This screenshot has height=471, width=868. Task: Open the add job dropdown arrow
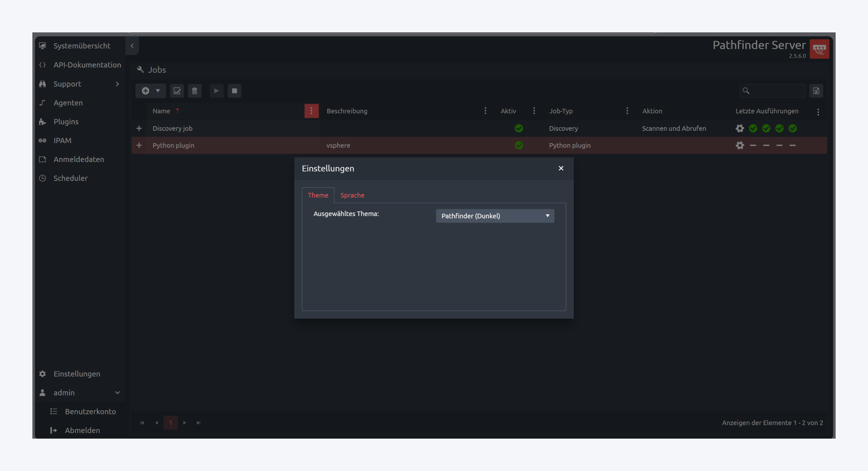click(x=158, y=91)
